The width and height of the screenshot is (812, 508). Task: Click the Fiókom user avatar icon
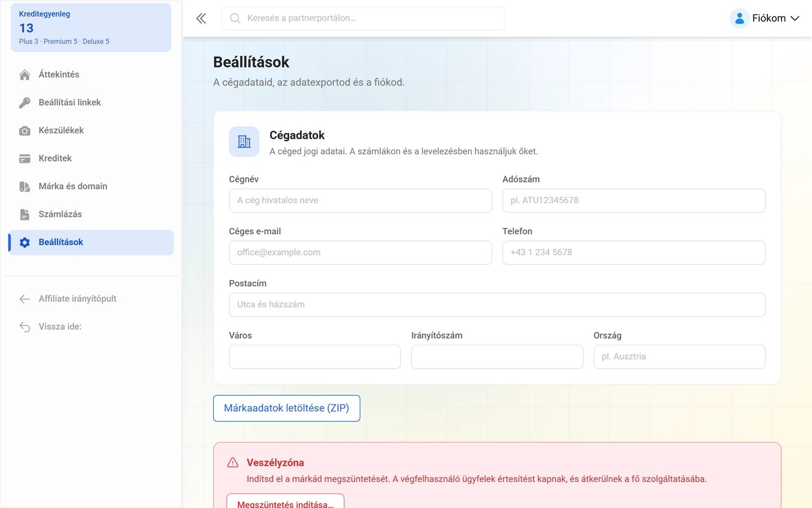click(x=739, y=19)
